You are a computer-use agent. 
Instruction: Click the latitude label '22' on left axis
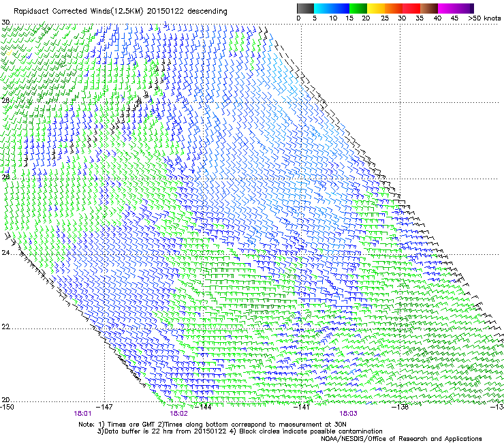5,326
